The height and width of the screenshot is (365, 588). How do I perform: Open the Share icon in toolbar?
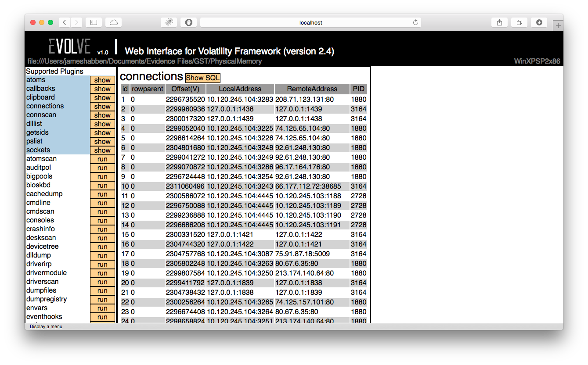tap(499, 22)
